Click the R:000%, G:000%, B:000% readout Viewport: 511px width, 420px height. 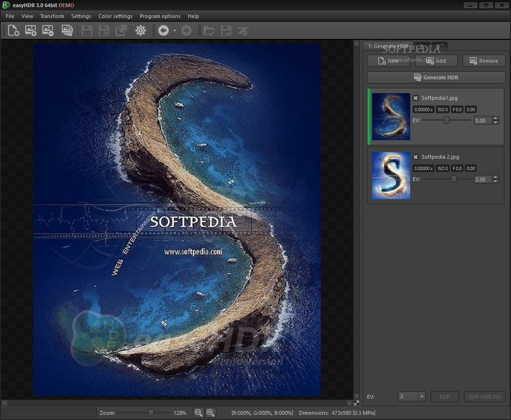tap(262, 413)
